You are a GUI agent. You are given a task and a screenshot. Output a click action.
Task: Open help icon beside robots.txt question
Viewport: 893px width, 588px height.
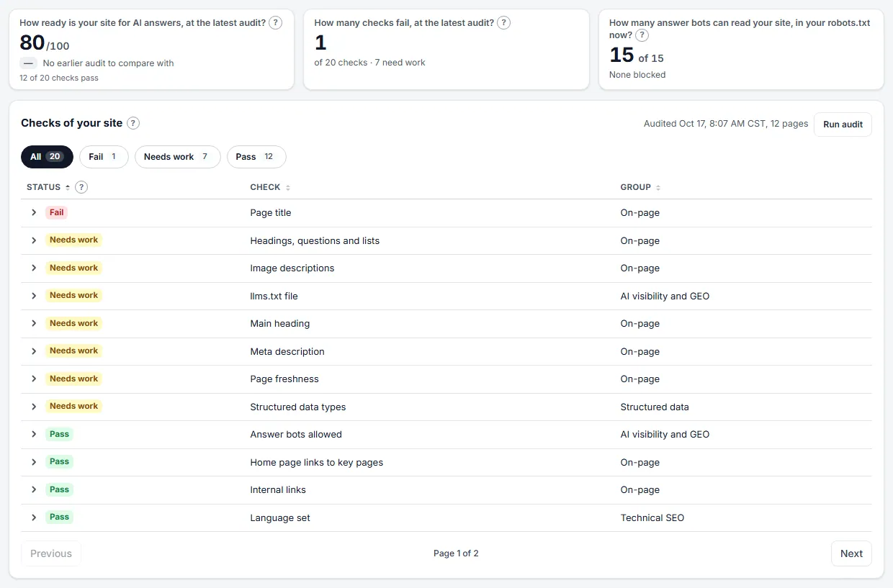[642, 35]
